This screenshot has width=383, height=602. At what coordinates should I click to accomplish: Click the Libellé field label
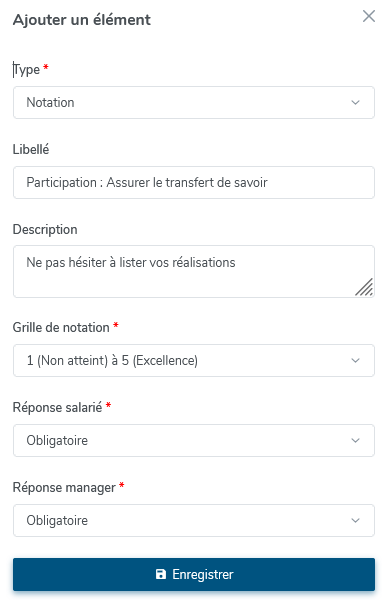tap(31, 149)
